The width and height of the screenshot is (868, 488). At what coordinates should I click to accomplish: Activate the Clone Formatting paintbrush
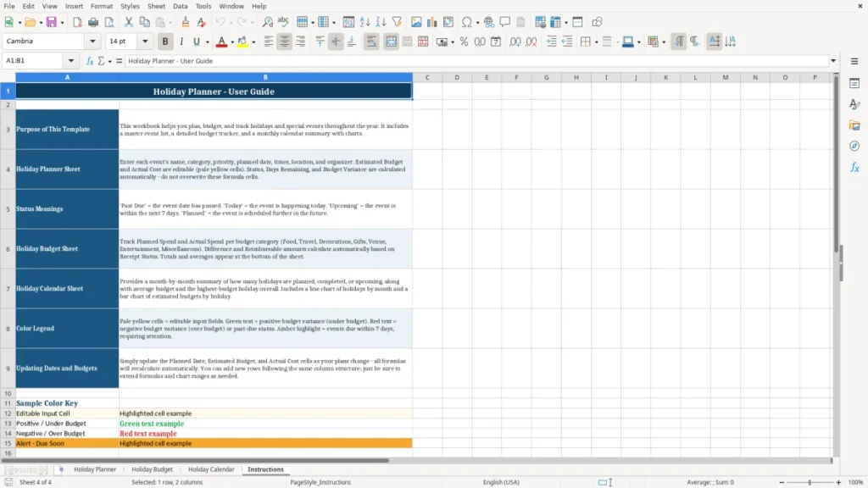click(x=186, y=22)
